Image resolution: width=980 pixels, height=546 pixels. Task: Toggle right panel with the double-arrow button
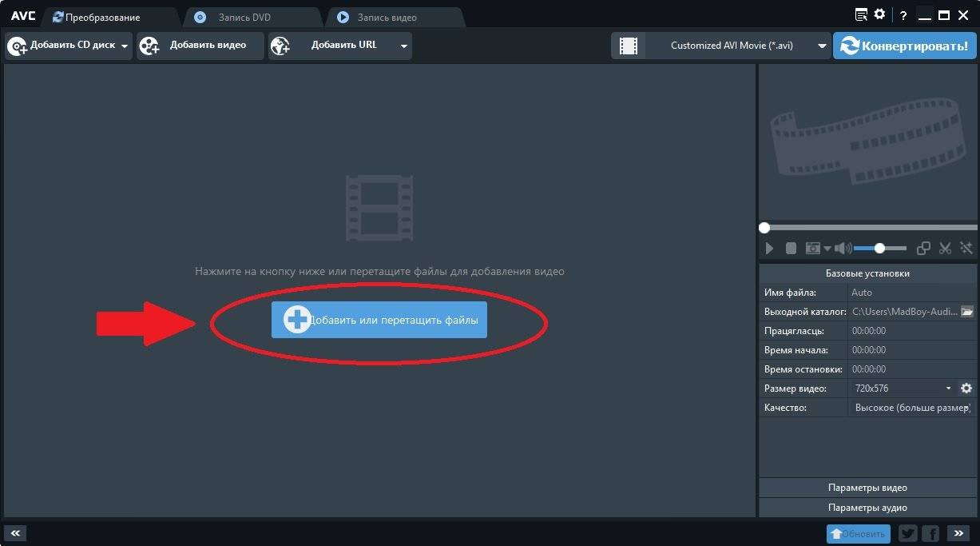pos(958,533)
